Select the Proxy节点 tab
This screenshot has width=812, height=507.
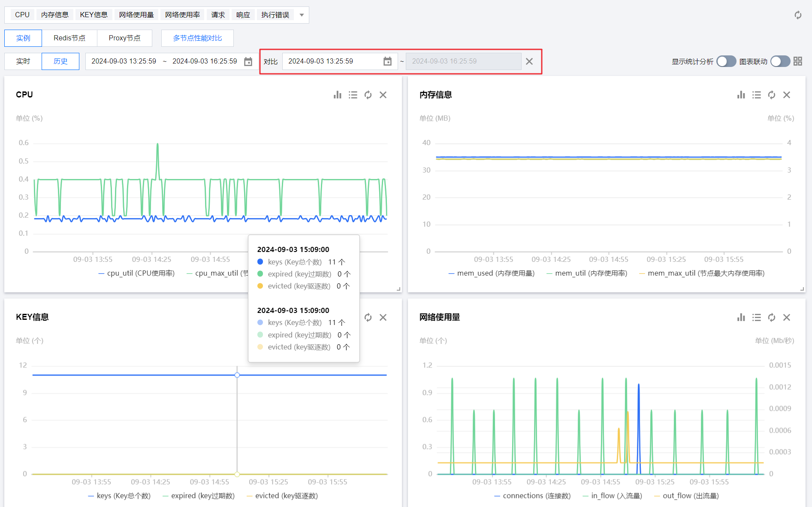(124, 38)
